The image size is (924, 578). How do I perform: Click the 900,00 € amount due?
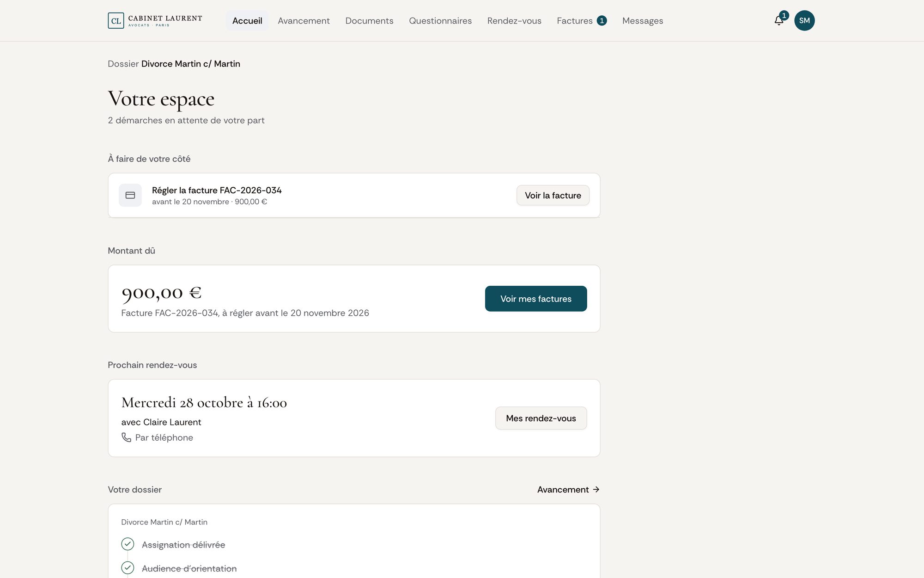(161, 292)
